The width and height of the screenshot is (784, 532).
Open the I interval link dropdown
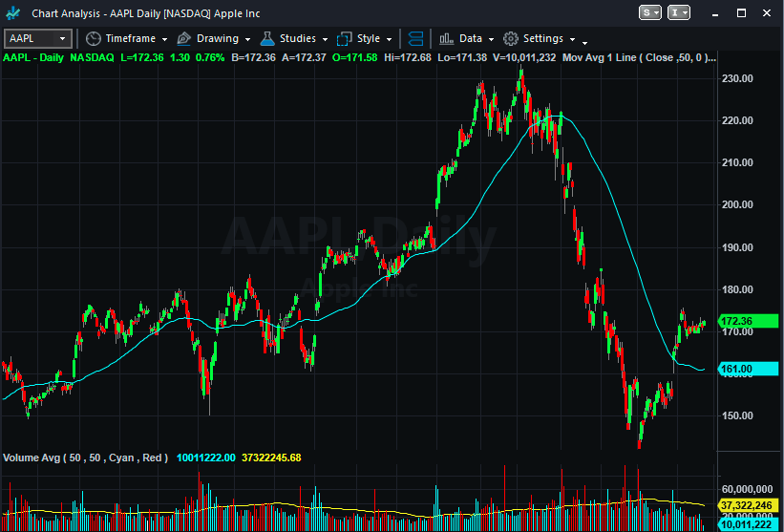tap(679, 13)
